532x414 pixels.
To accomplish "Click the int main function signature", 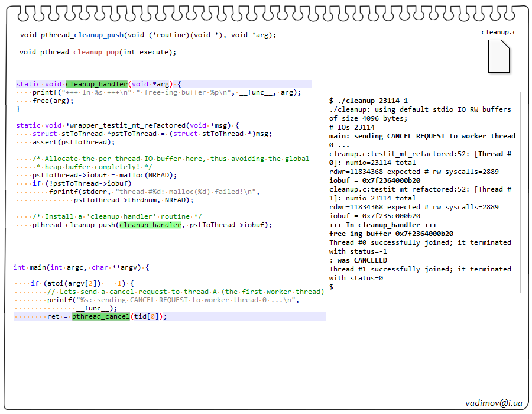I will pos(81,267).
